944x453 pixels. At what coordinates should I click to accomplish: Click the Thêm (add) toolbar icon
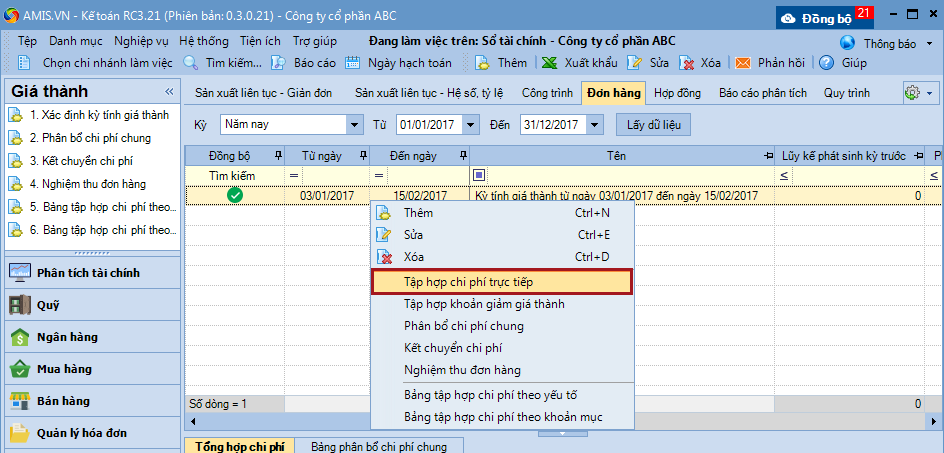(482, 62)
